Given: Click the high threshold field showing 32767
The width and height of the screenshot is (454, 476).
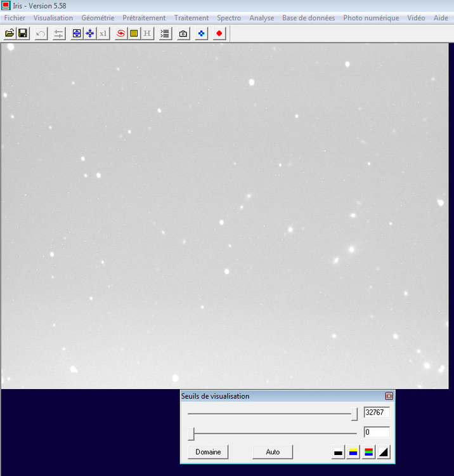Looking at the screenshot, I should (x=377, y=413).
